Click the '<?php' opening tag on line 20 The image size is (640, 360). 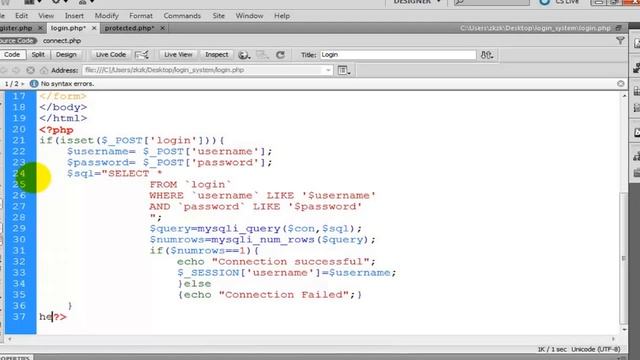(x=56, y=130)
